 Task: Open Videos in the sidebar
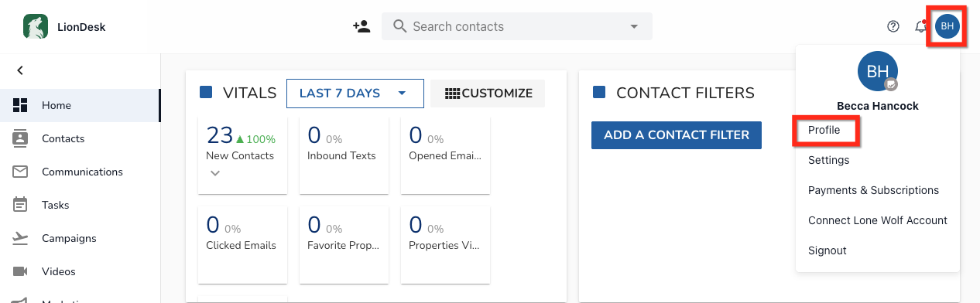80,271
